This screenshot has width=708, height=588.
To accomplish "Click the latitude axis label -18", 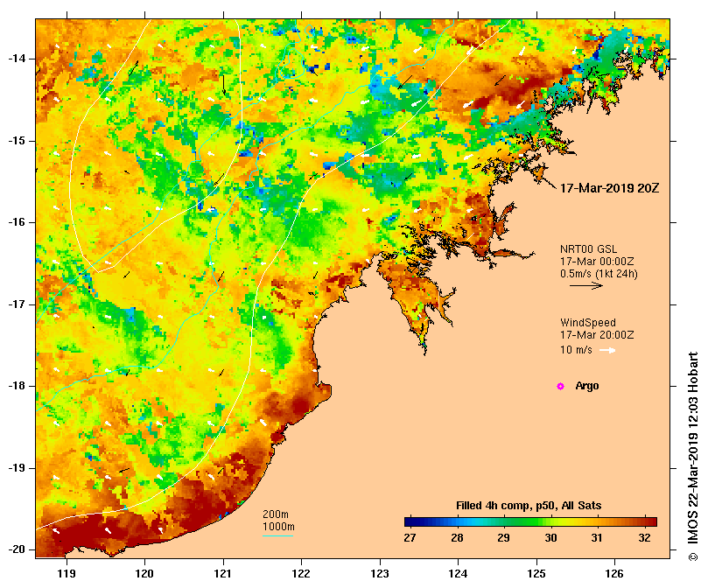I will pyautogui.click(x=17, y=386).
